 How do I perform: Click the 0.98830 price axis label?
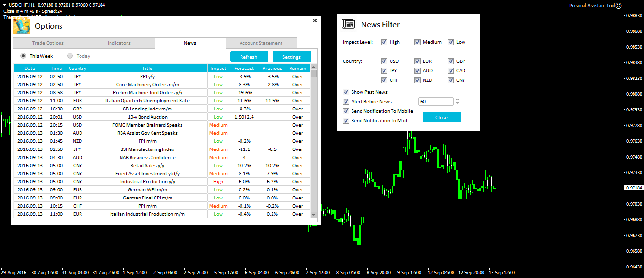633,16
